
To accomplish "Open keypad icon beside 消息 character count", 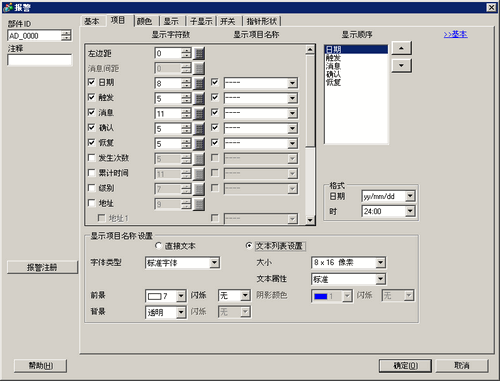I will pyautogui.click(x=199, y=114).
